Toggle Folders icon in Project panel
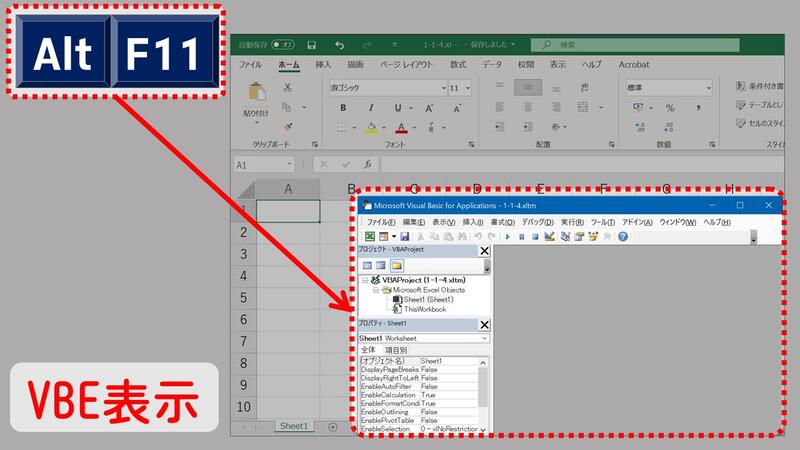 (396, 265)
